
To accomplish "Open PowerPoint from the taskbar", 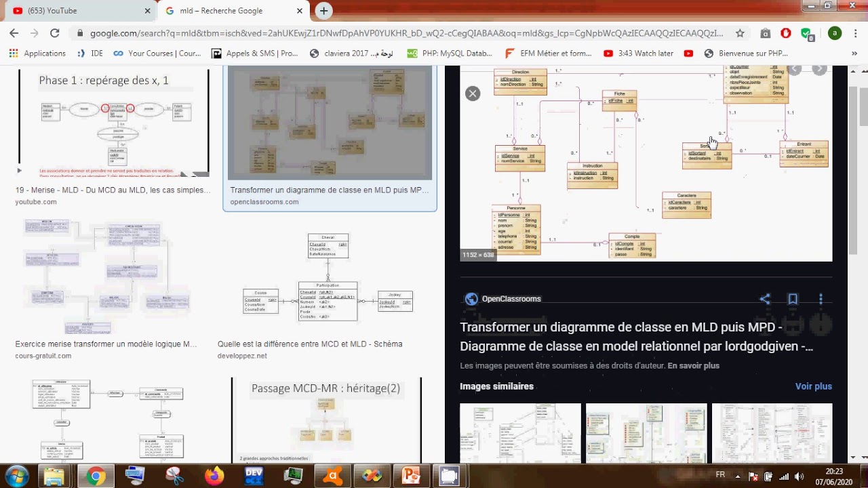I will (x=411, y=476).
